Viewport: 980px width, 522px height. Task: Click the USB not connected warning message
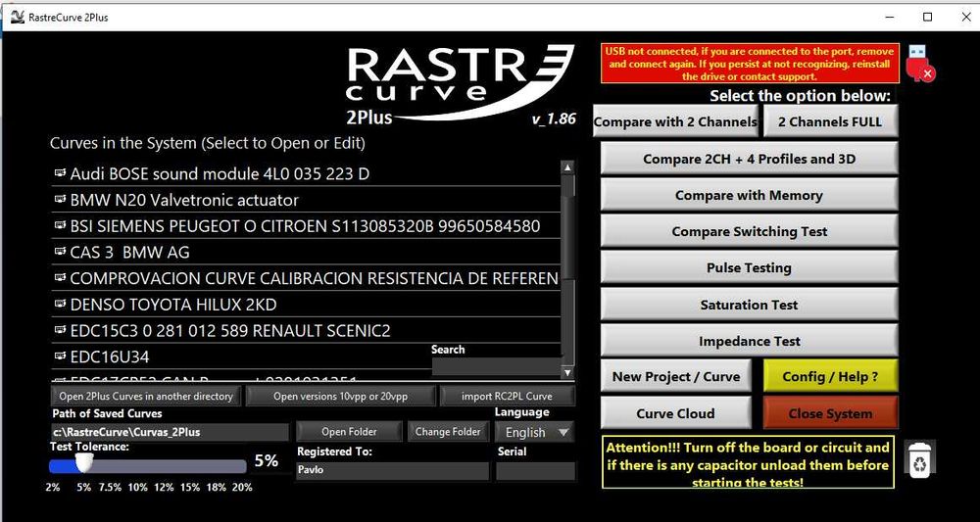[750, 63]
